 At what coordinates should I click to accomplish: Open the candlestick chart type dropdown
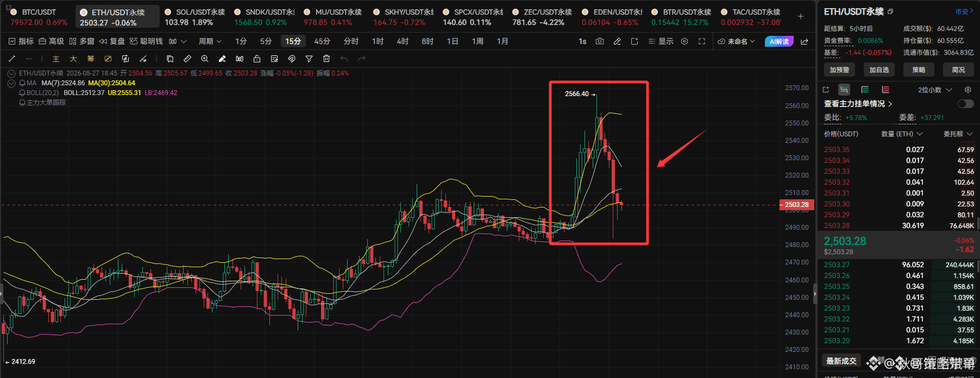(x=178, y=41)
